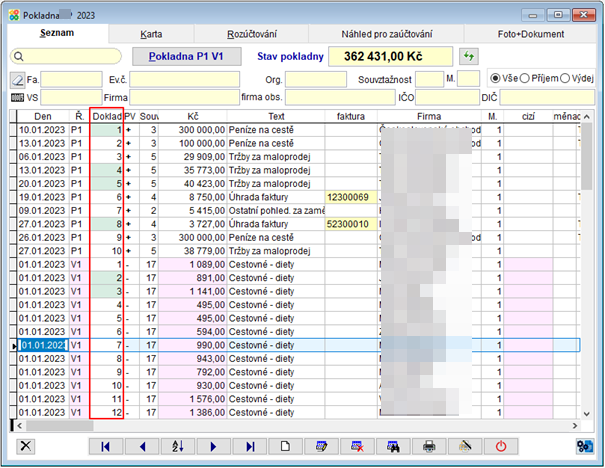The width and height of the screenshot is (605, 468).
Task: Click the barcode icon beside VS
Action: 17,98
